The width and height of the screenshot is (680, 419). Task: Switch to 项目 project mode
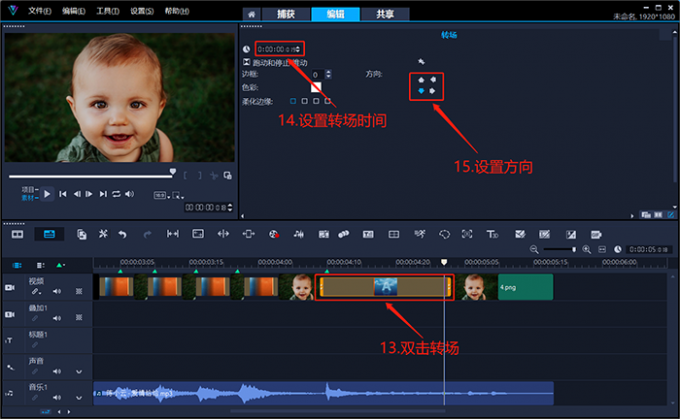click(x=29, y=190)
